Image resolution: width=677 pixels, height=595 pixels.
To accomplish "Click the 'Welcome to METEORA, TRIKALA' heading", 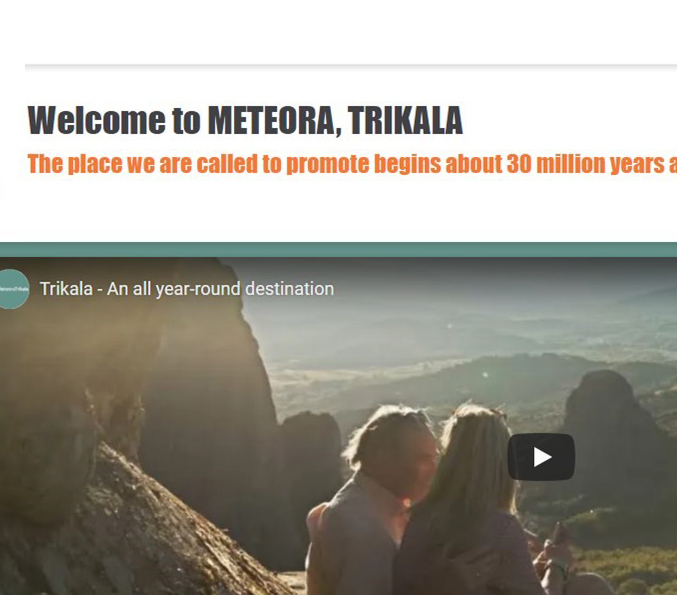I will tap(245, 120).
